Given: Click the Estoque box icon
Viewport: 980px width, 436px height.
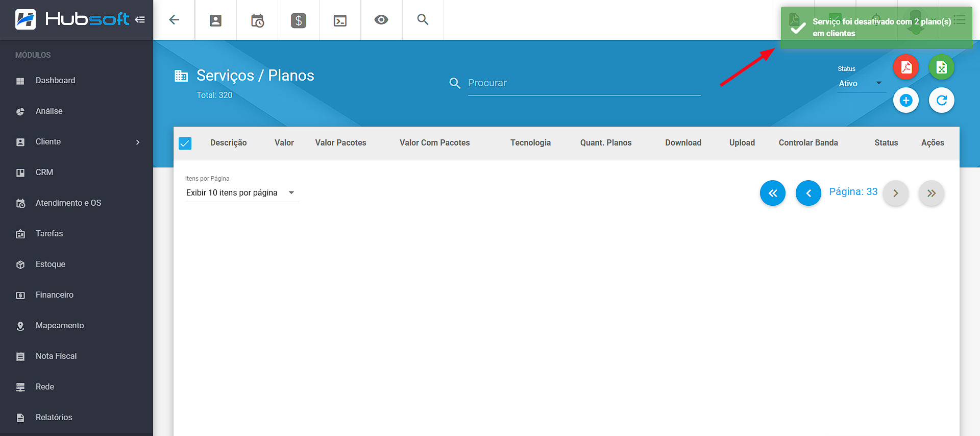Looking at the screenshot, I should (20, 265).
